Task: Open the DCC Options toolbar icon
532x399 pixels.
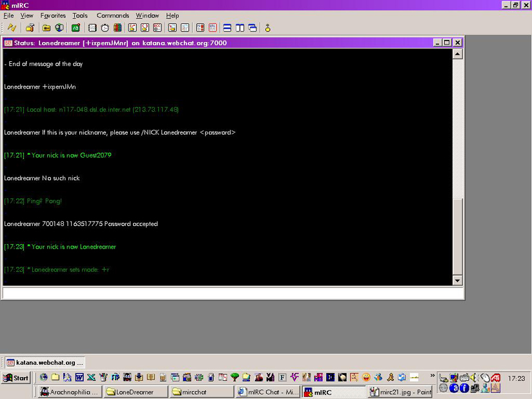Action: (x=157, y=28)
